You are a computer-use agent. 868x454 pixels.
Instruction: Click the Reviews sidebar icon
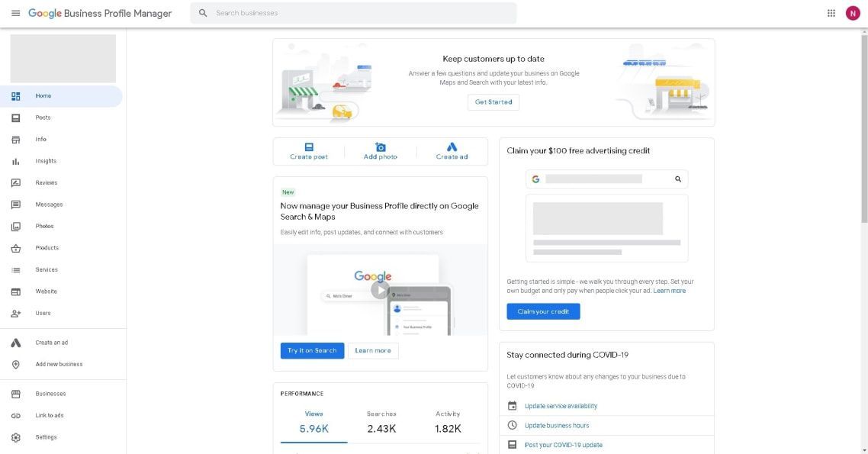[15, 182]
